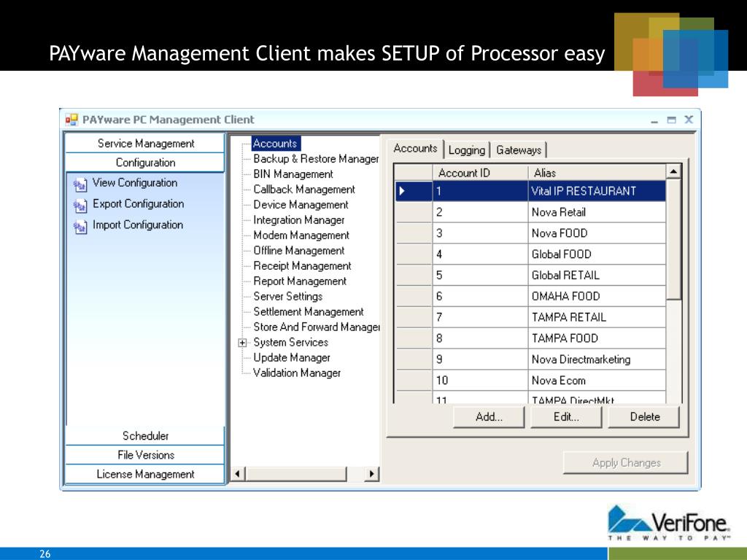This screenshot has height=560, width=747.
Task: Click the Import Configuration icon
Action: pyautogui.click(x=80, y=226)
